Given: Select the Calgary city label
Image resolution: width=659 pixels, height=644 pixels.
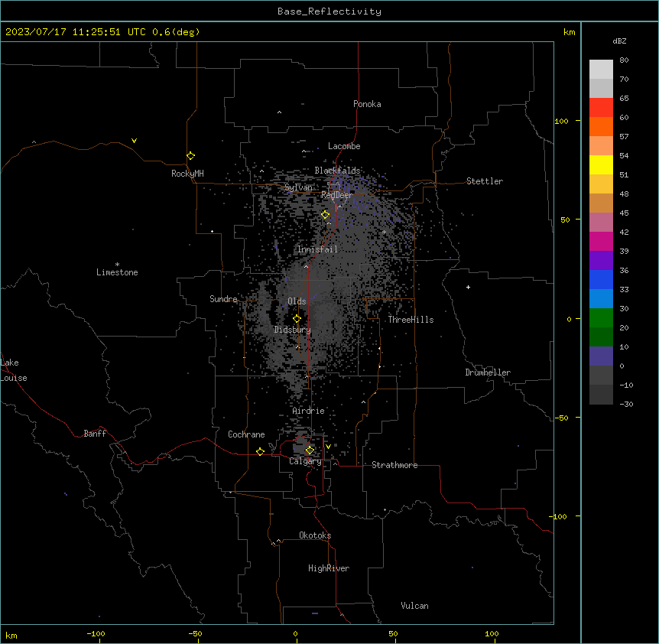Looking at the screenshot, I should (x=305, y=461).
